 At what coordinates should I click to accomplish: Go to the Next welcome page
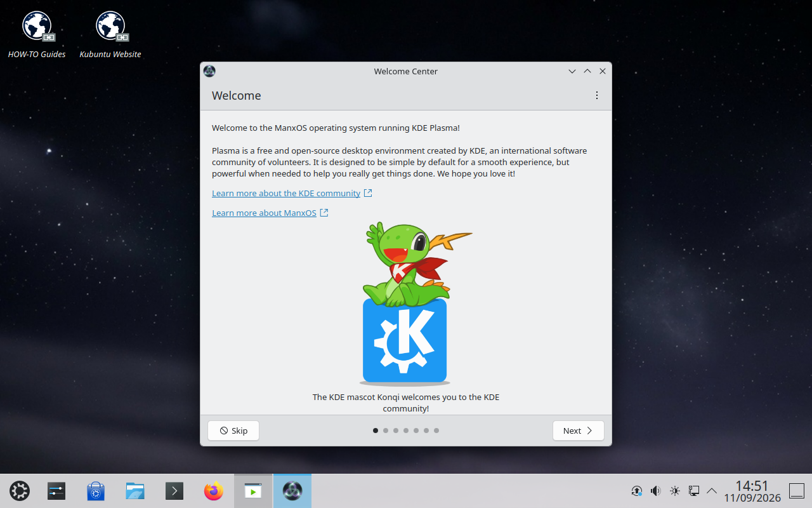pyautogui.click(x=579, y=431)
